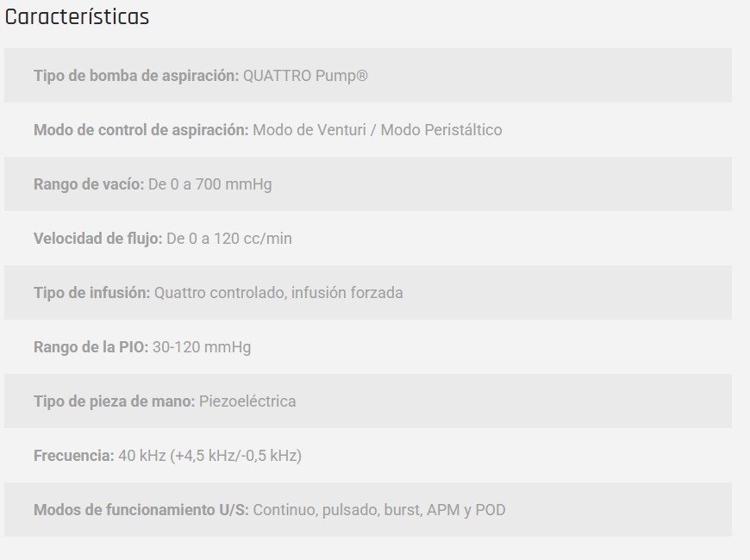Click the Piezoeléctrica value text
Screen dimensions: 750x560
[x=247, y=401]
